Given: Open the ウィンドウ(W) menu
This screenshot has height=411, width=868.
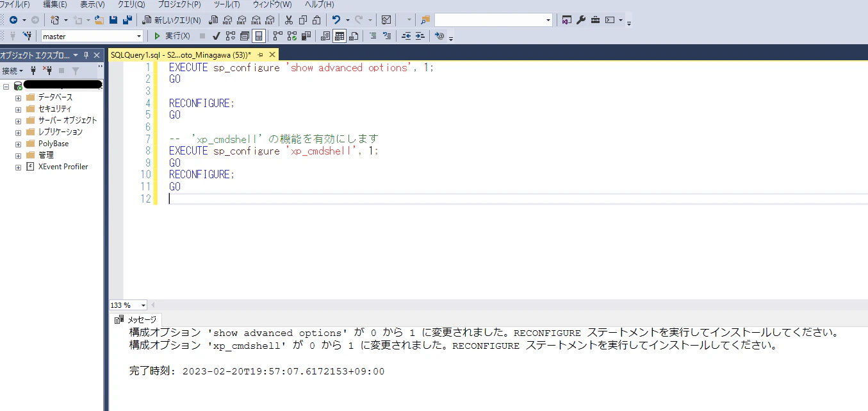Looking at the screenshot, I should pos(272,4).
